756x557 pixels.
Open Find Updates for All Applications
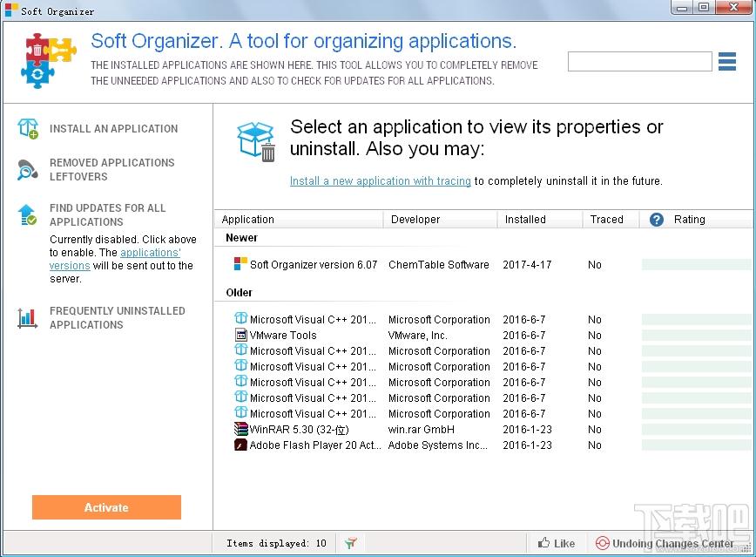point(107,214)
